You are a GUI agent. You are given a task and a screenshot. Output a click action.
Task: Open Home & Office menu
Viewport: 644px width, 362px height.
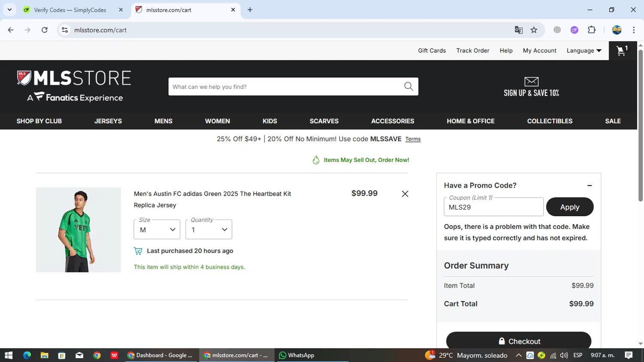471,121
